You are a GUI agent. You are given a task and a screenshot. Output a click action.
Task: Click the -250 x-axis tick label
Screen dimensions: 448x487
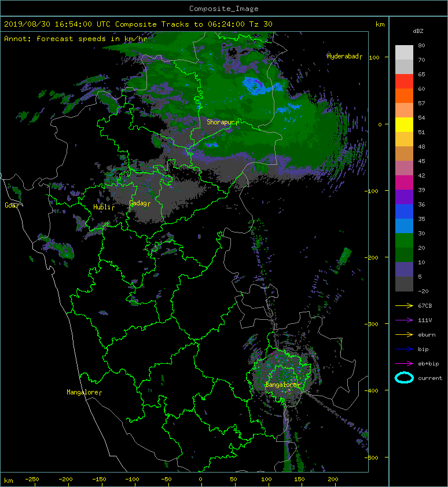pos(32,479)
